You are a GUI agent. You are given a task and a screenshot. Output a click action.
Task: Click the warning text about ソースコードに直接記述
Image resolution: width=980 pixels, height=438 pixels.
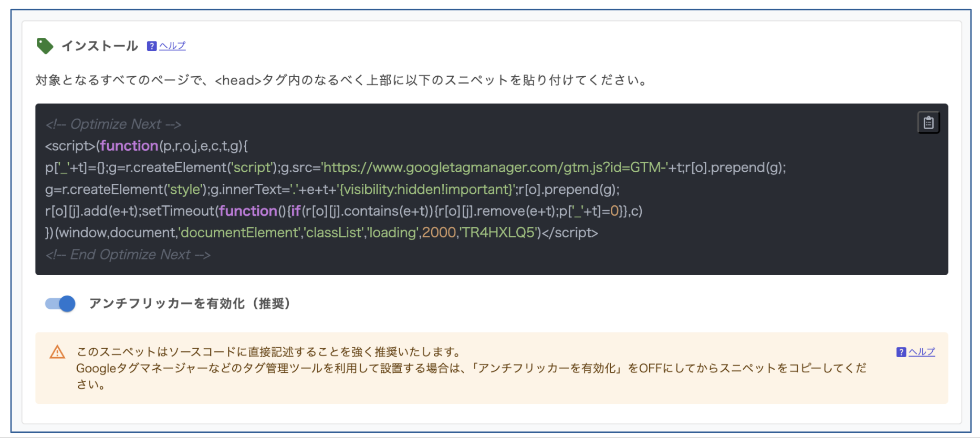tap(268, 352)
